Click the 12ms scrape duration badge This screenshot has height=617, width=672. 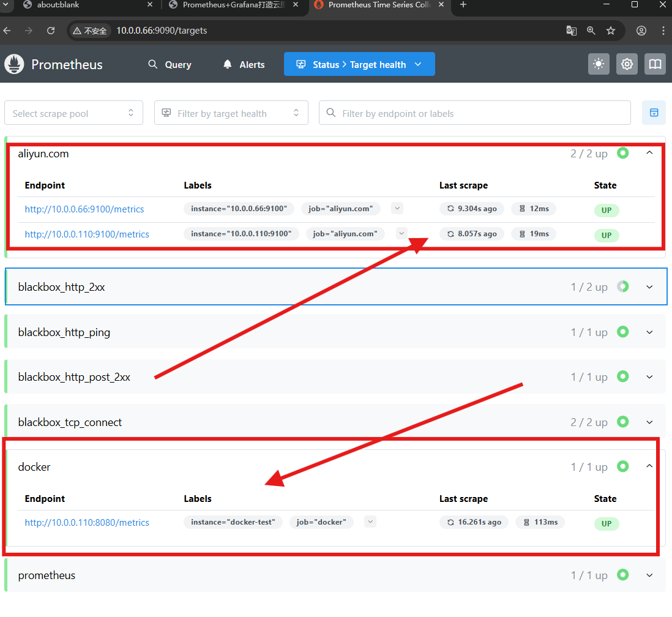534,208
